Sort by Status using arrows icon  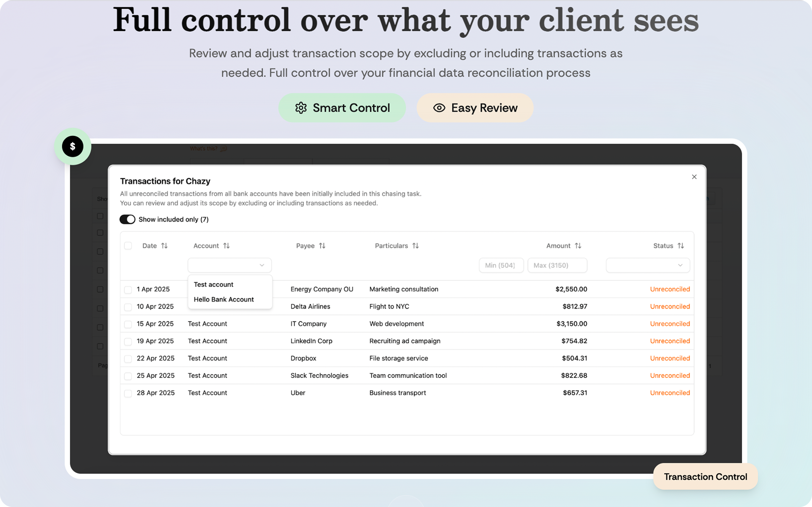[680, 246]
